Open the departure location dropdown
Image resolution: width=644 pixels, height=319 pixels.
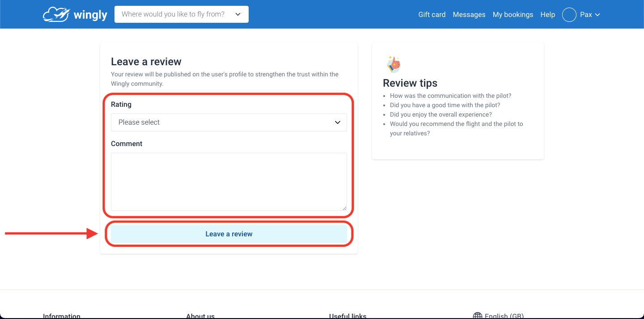[182, 14]
